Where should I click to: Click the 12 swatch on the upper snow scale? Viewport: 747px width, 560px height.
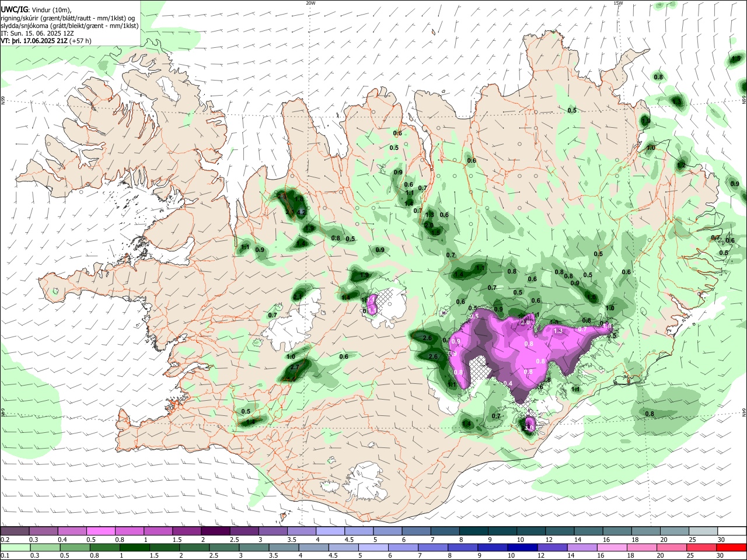pos(558,531)
